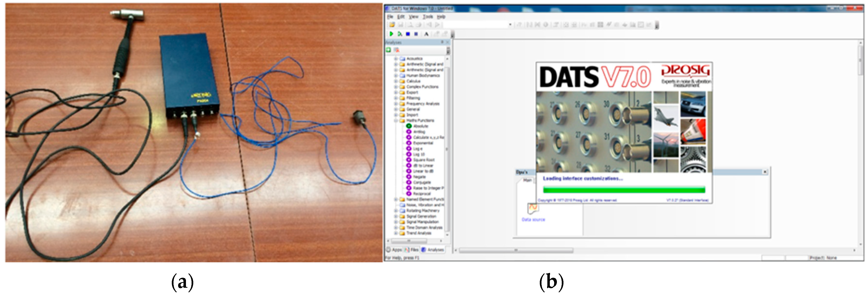This screenshot has height=297, width=868.
Task: Open the Tools menu
Action: point(428,17)
